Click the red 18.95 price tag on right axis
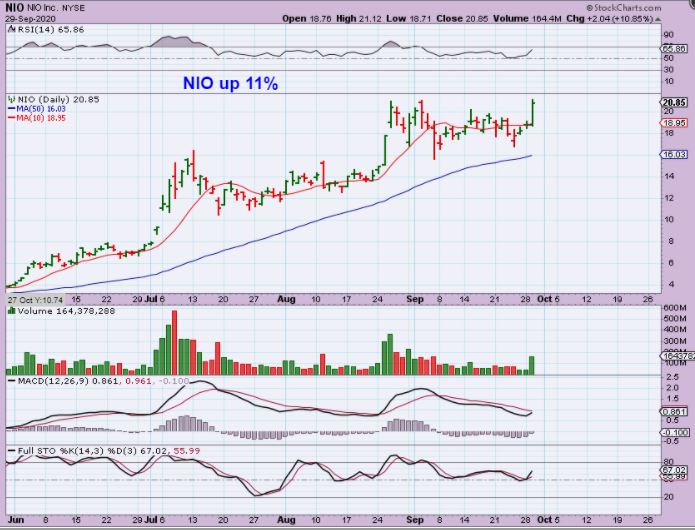695x530 pixels. (674, 123)
